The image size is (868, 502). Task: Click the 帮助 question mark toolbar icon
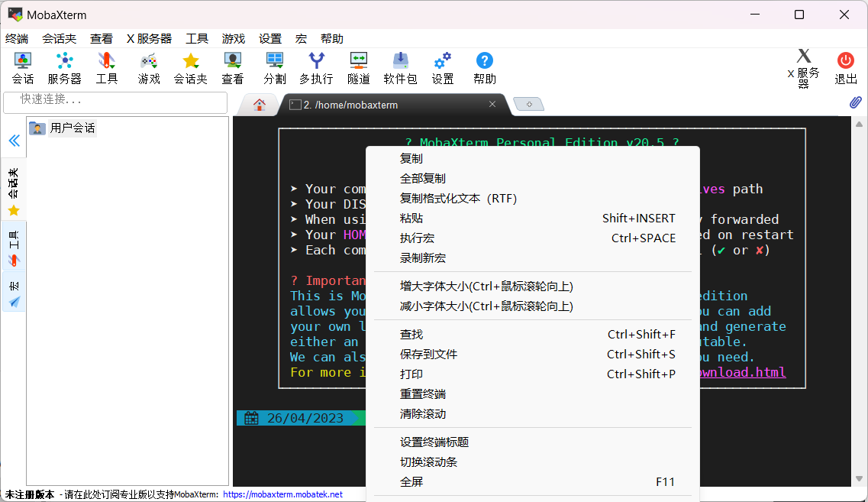pyautogui.click(x=484, y=68)
